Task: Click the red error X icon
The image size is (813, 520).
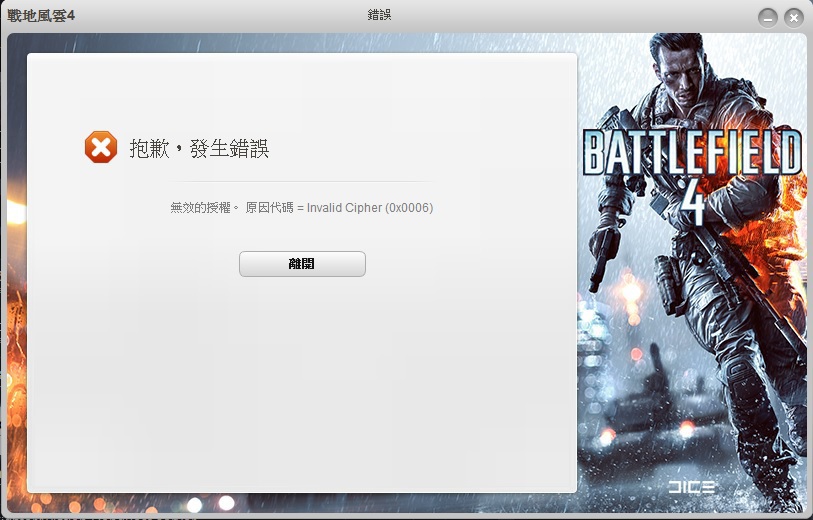Action: click(x=101, y=147)
